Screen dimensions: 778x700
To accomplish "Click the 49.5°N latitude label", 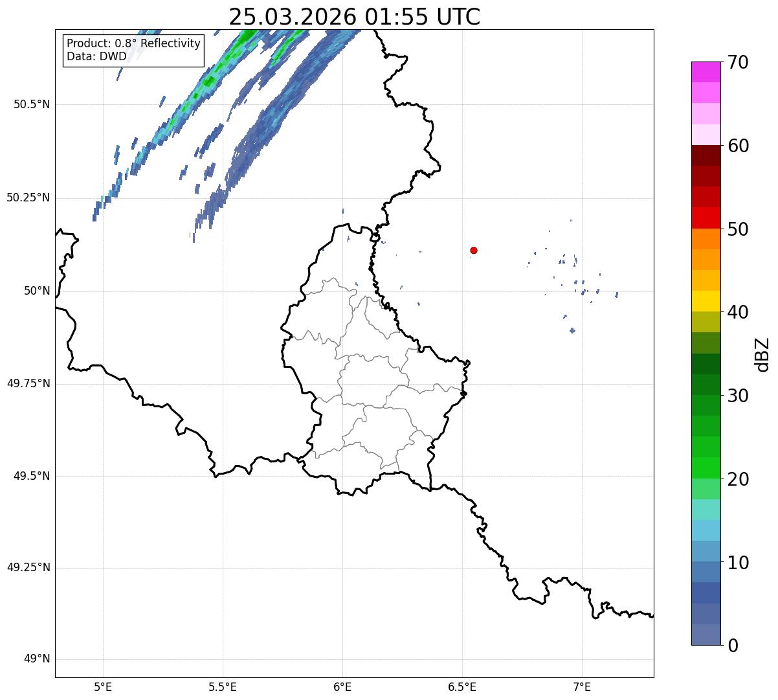I will 32,476.
